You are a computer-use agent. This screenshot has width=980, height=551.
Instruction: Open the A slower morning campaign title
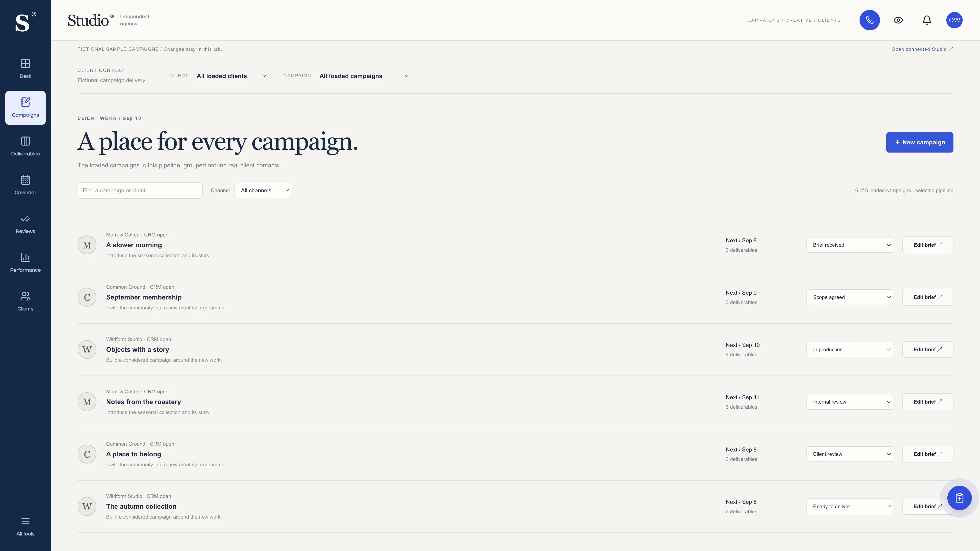click(134, 245)
